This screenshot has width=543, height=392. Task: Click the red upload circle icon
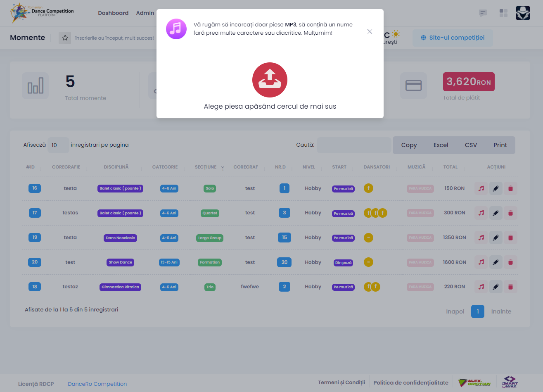(270, 80)
